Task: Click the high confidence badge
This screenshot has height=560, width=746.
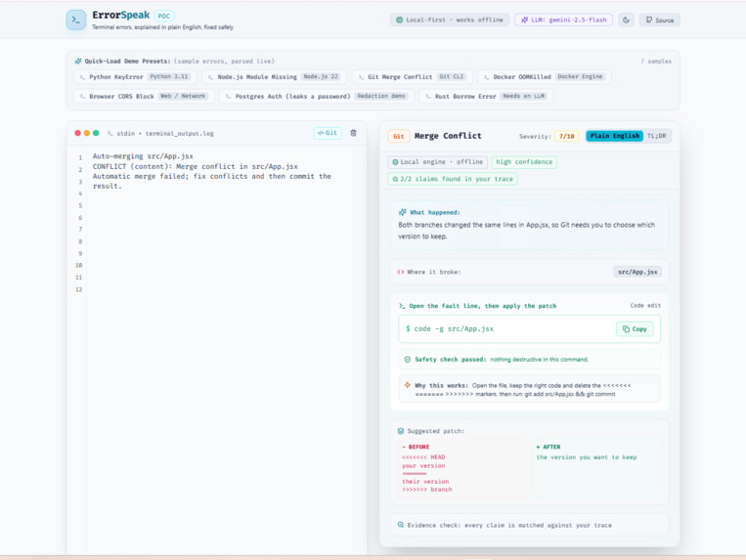Action: (524, 162)
